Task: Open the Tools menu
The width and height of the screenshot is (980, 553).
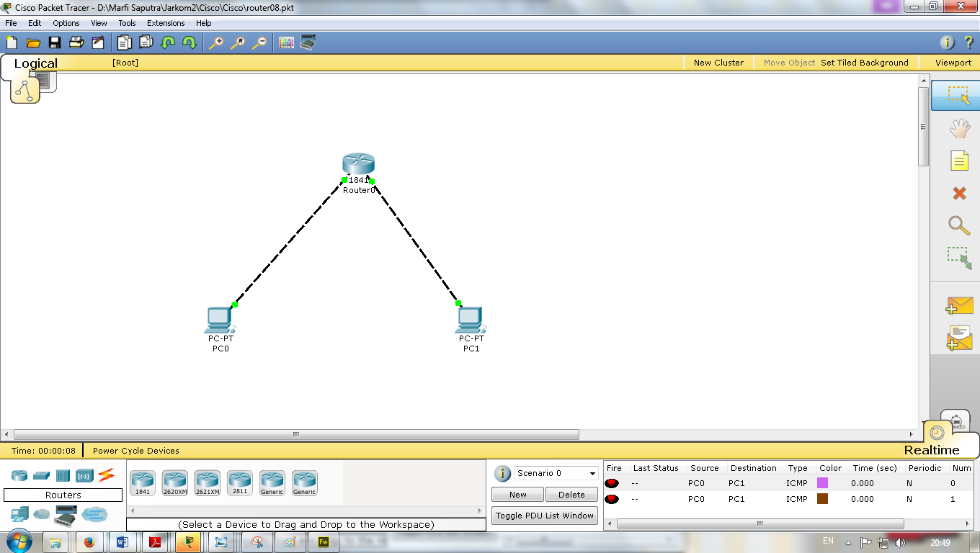Action: click(x=127, y=23)
